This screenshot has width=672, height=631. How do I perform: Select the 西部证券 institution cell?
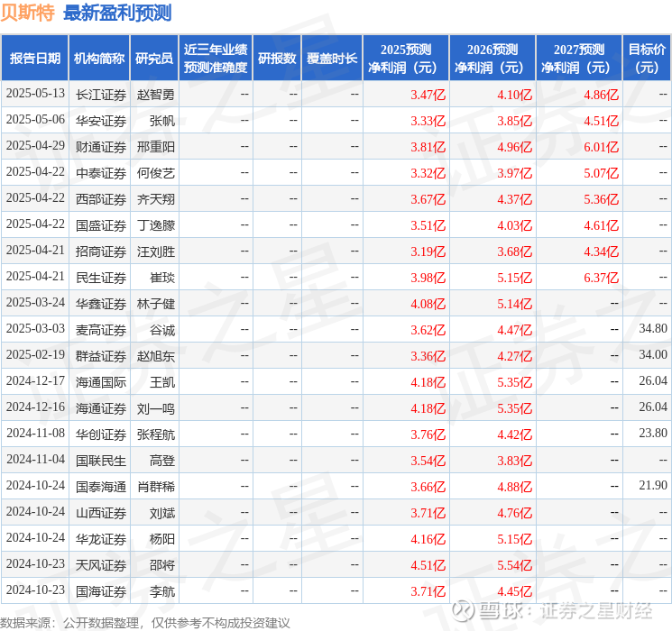101,199
